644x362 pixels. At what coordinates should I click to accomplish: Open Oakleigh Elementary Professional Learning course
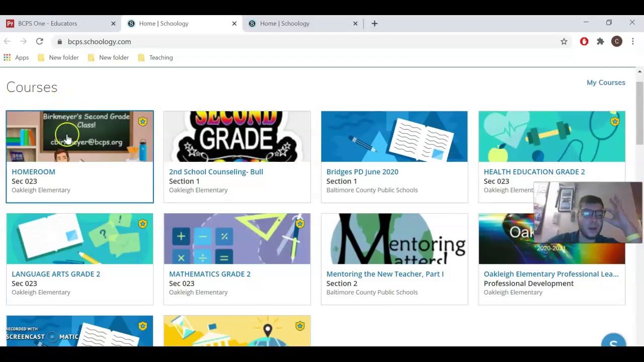(551, 274)
